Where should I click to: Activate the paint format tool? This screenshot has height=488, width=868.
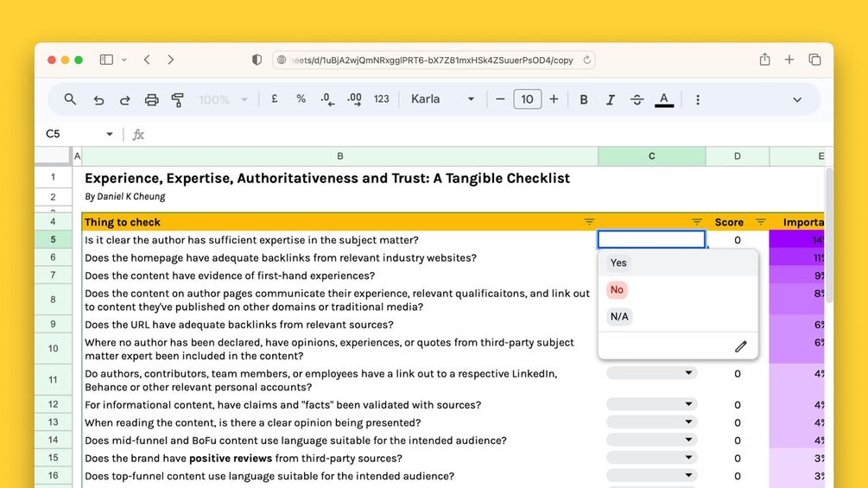(178, 99)
